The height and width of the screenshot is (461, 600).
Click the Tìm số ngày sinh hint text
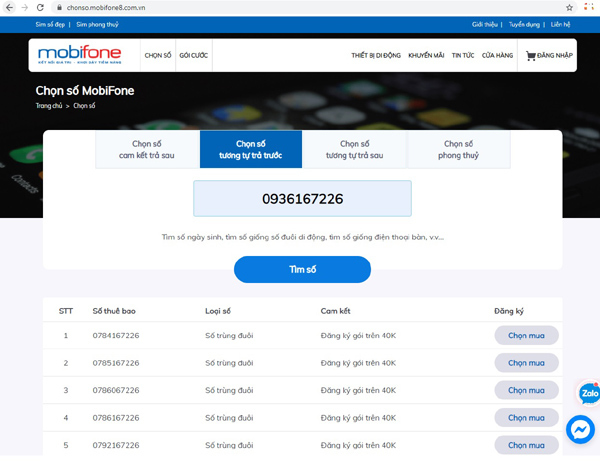(302, 237)
